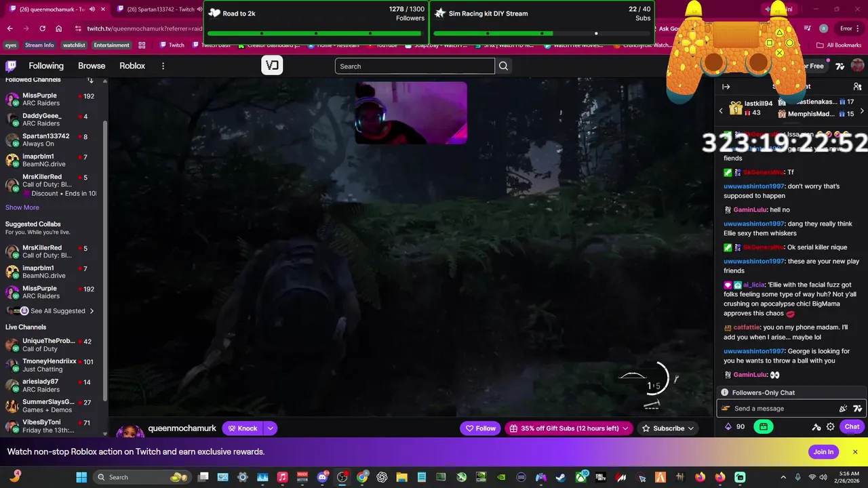This screenshot has height=488, width=868.
Task: Open the Stream Info bookmark
Action: [x=39, y=45]
